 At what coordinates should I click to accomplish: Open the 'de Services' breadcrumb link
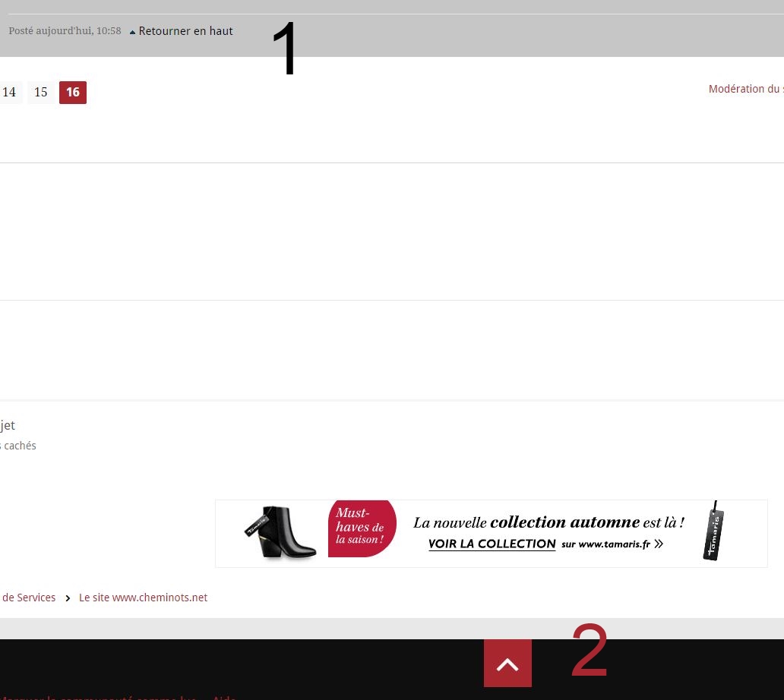coord(29,598)
